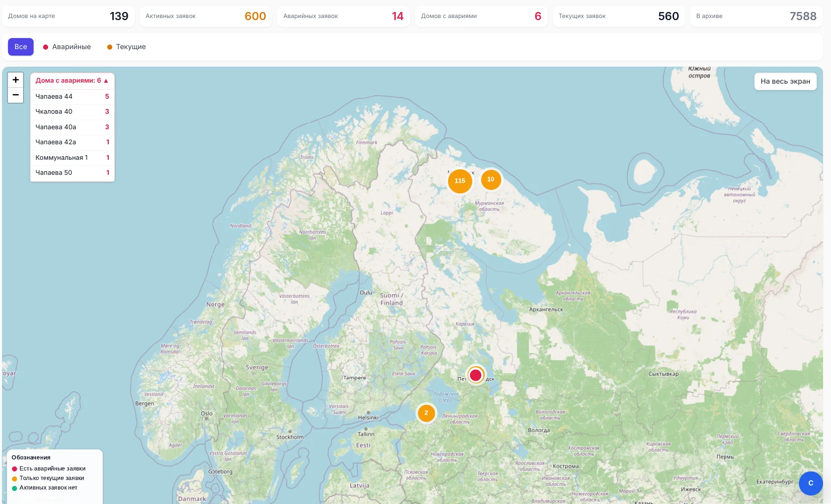Click legend entry 'Только текущие заявки'
The width and height of the screenshot is (831, 504).
48,478
